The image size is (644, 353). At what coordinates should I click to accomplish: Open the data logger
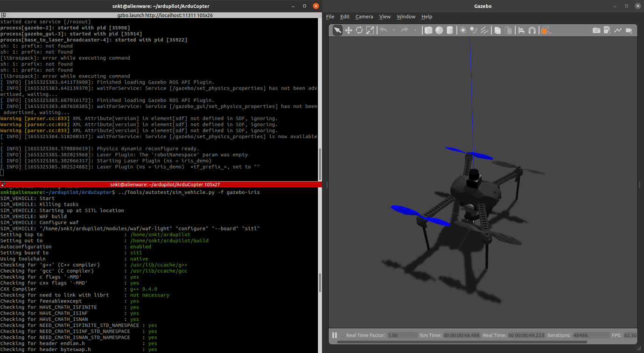coord(607,30)
